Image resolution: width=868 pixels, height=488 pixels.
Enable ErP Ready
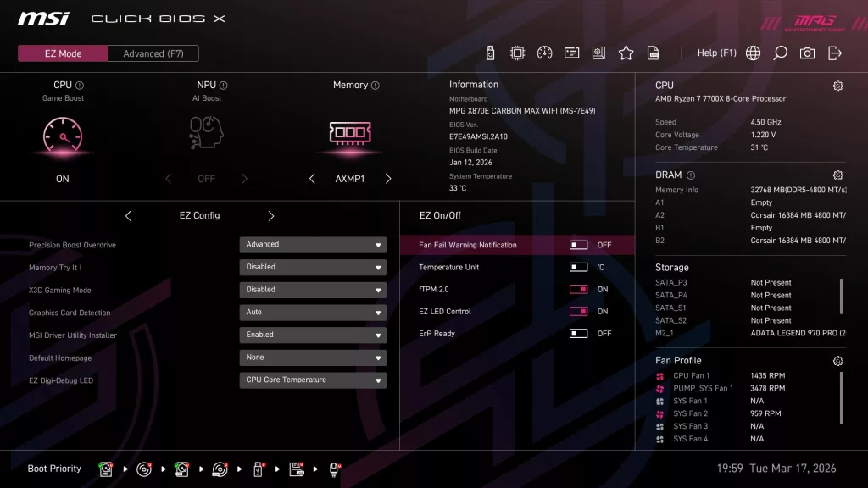(x=580, y=333)
